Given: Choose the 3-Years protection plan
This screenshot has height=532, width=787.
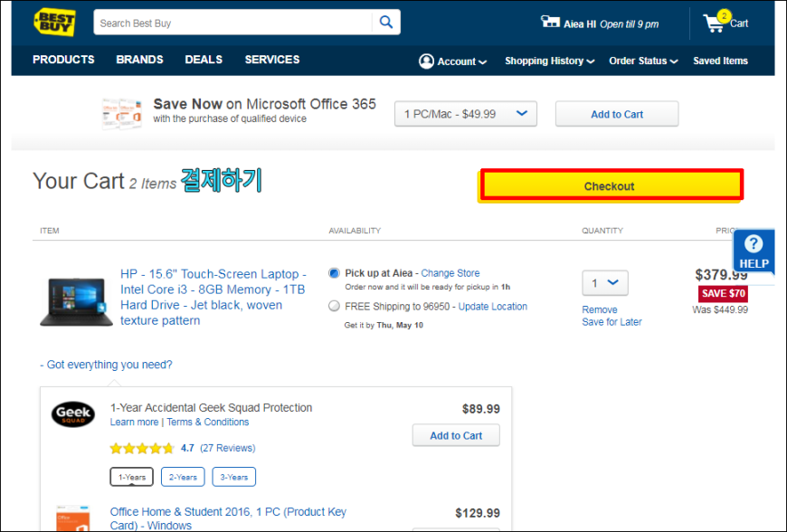Looking at the screenshot, I should click(234, 477).
